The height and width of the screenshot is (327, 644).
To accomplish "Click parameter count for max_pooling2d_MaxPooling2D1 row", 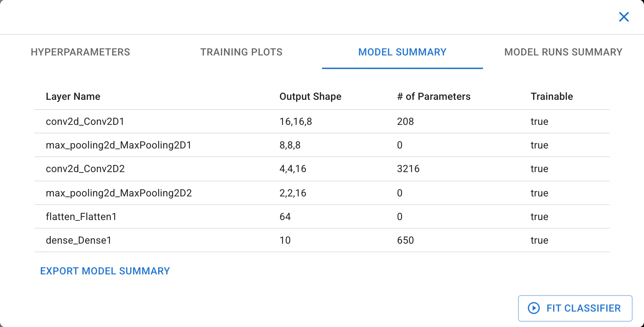I will pos(400,145).
